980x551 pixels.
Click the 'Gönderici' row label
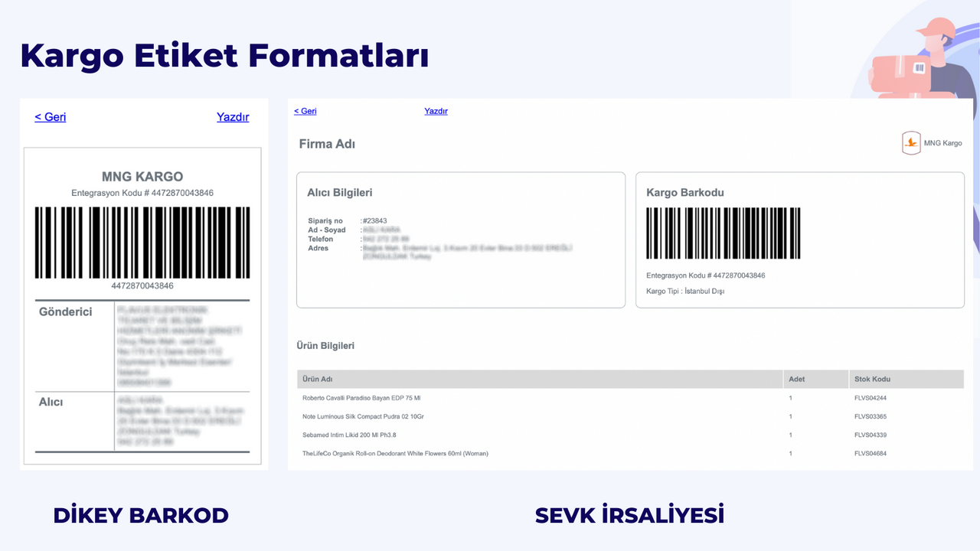pyautogui.click(x=66, y=312)
